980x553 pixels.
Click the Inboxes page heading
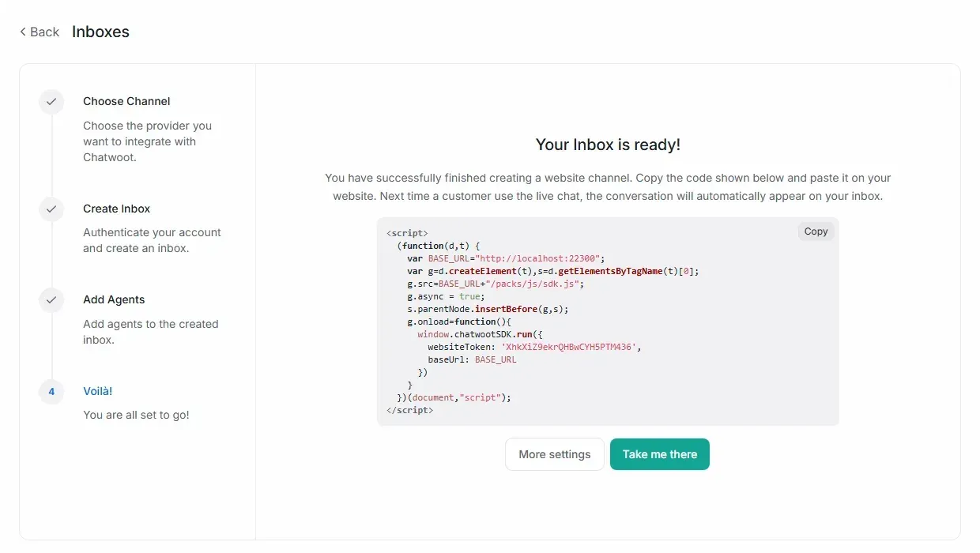[x=100, y=32]
